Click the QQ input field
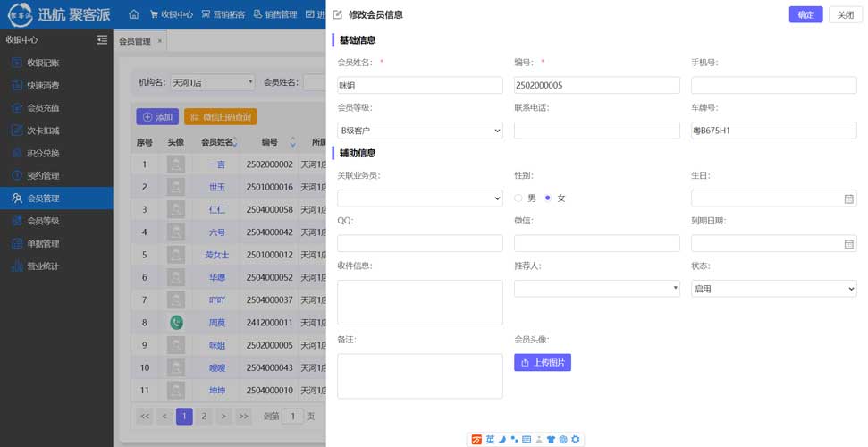This screenshot has width=868, height=447. click(420, 243)
